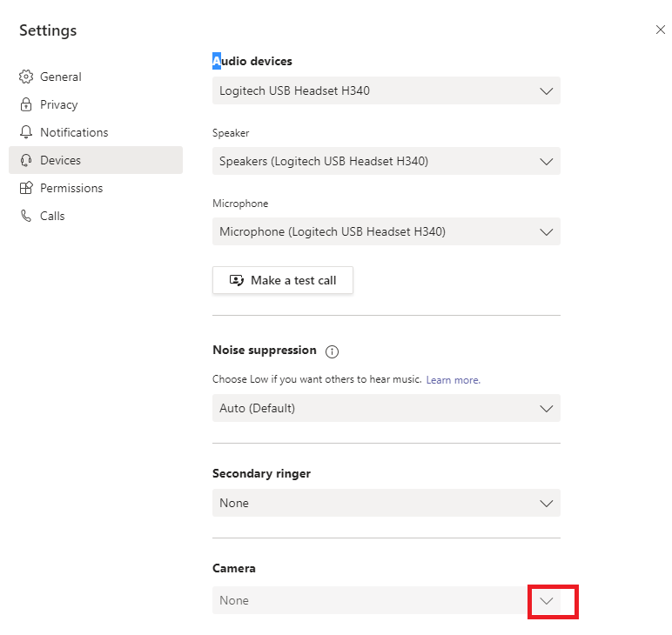This screenshot has height=635, width=672.
Task: Click the Settings title text
Action: point(48,30)
